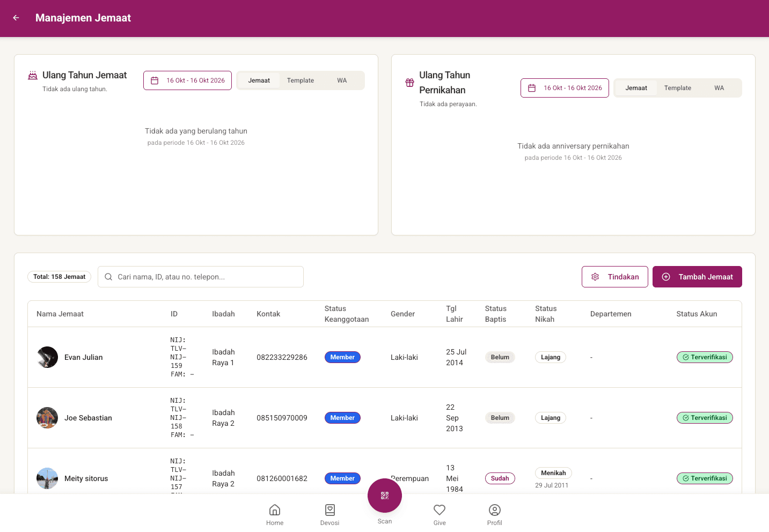Open wedding anniversary date range picker

565,88
